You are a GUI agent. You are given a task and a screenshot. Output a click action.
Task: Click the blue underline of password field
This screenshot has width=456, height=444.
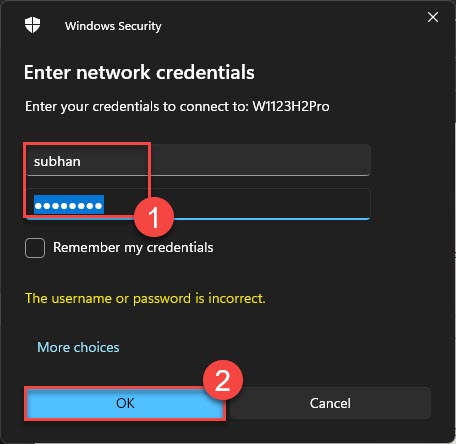(270, 219)
